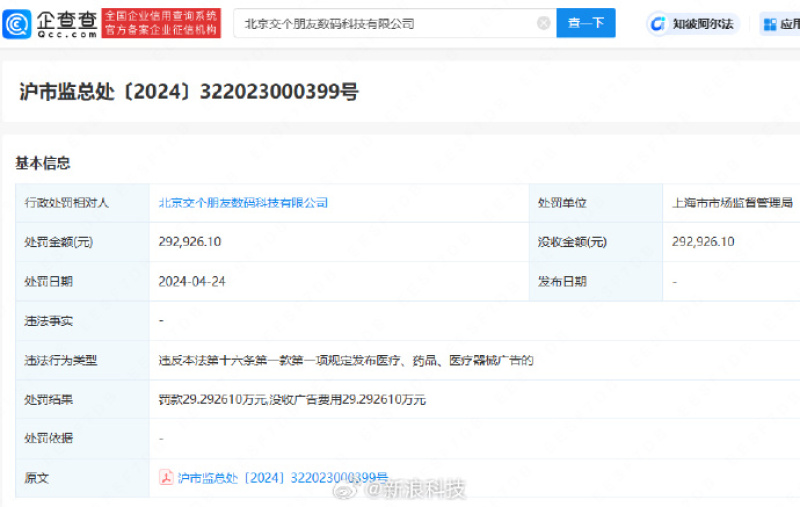
Task: Select the confiscated amount value beside 没收金额
Action: (x=703, y=241)
